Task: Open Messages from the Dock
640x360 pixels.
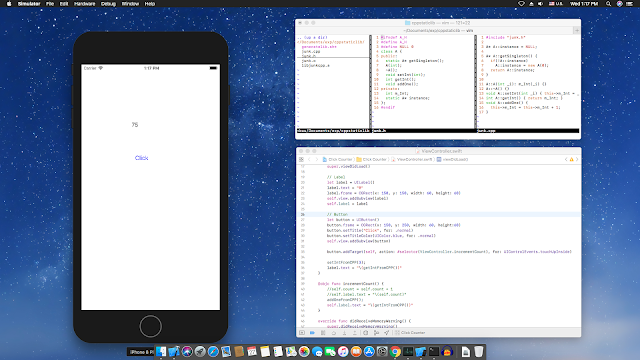Action: pyautogui.click(x=317, y=351)
